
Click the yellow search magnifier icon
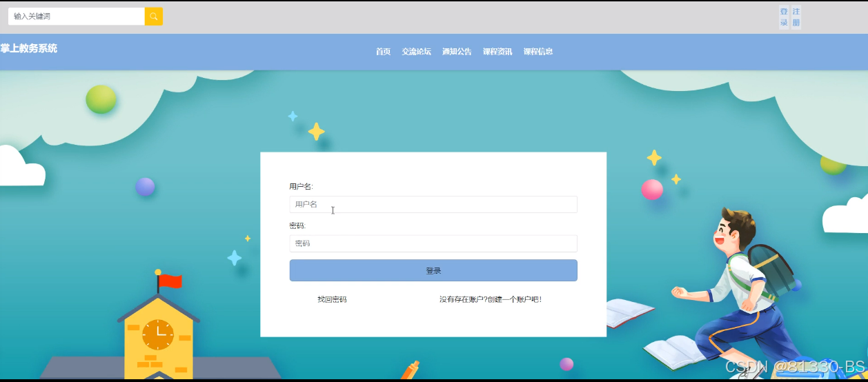[x=154, y=16]
